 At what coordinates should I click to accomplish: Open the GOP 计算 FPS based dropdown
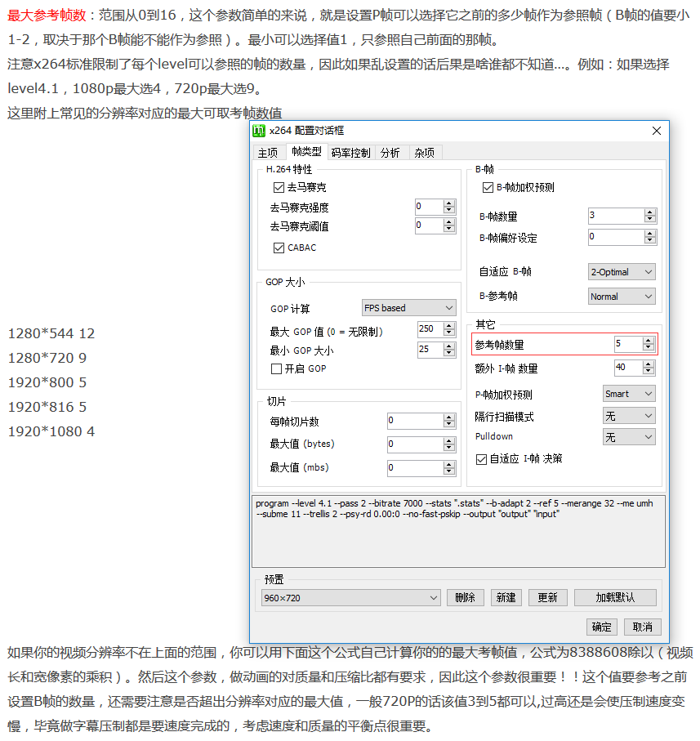[409, 308]
